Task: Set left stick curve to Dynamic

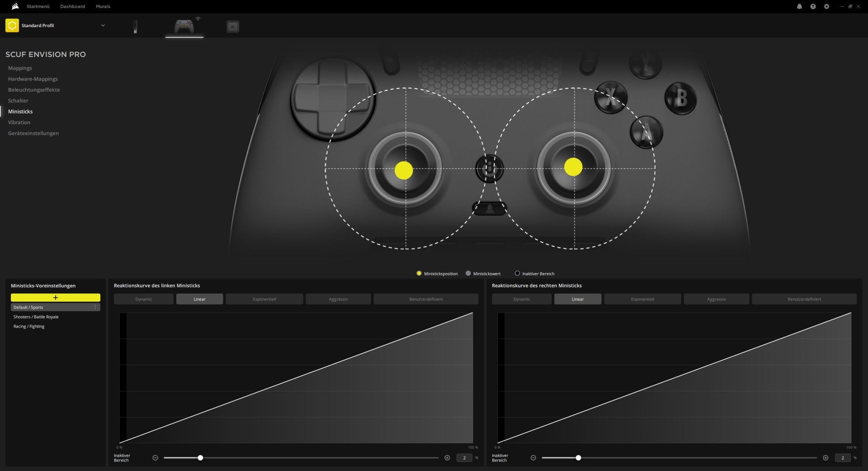Action: coord(144,299)
